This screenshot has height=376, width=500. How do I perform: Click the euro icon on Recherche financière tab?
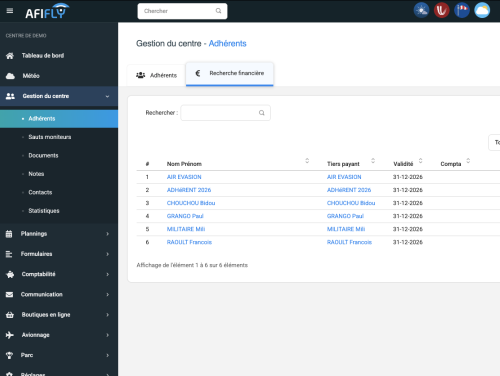(198, 73)
